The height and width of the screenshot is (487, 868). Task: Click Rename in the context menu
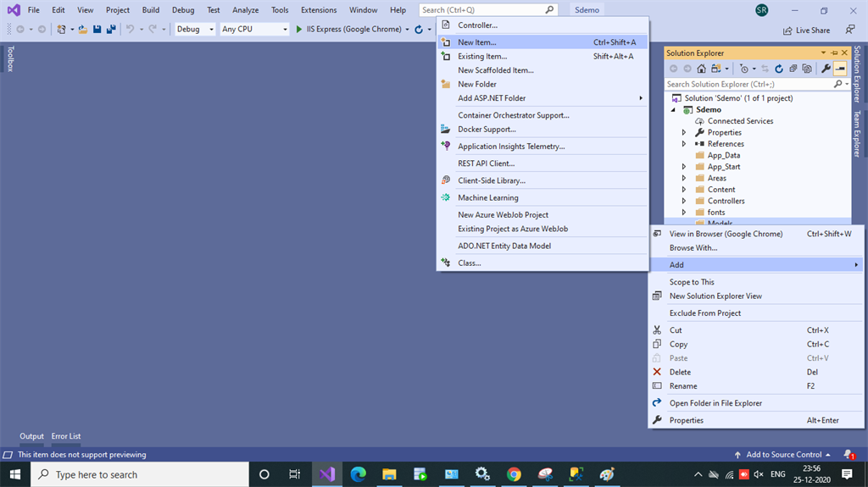point(756,385)
